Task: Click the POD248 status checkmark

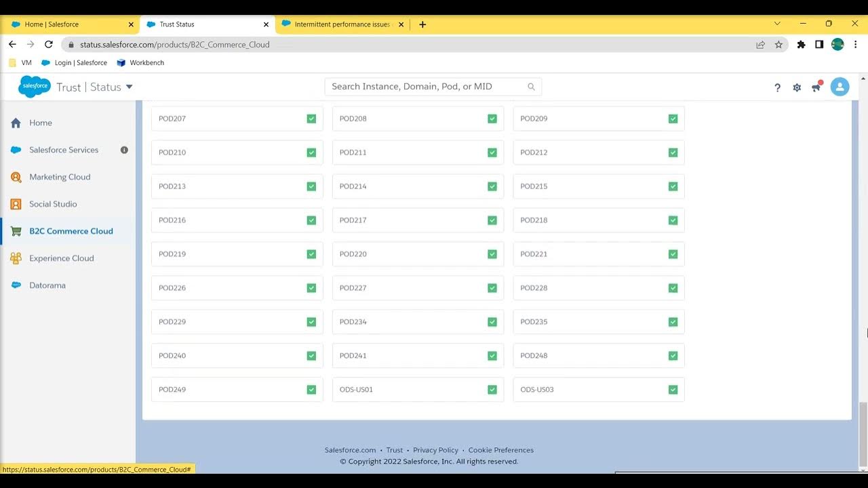Action: (673, 356)
